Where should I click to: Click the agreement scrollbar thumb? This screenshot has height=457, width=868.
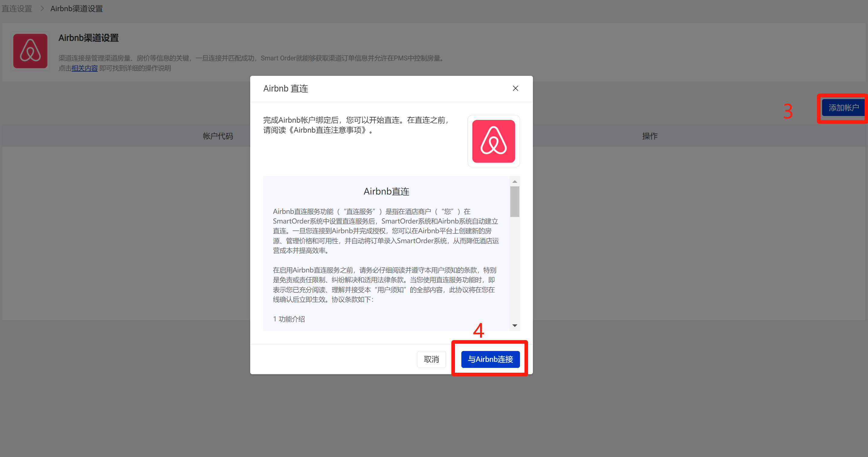pyautogui.click(x=515, y=201)
